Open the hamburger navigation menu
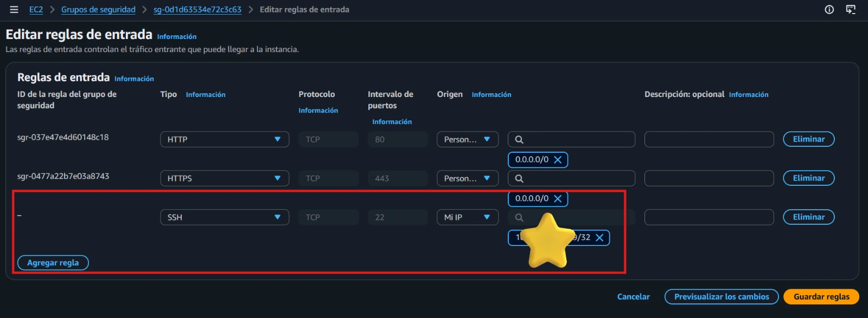868x318 pixels. click(14, 10)
